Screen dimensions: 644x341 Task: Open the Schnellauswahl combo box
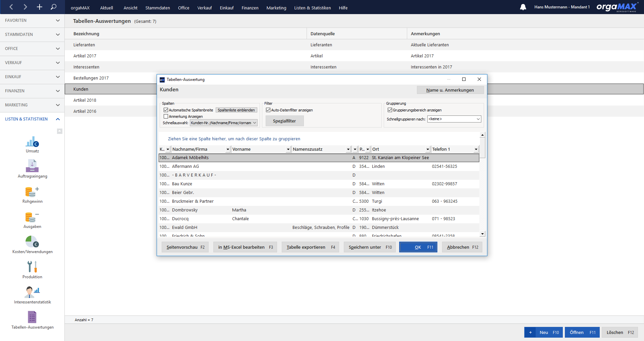click(224, 123)
